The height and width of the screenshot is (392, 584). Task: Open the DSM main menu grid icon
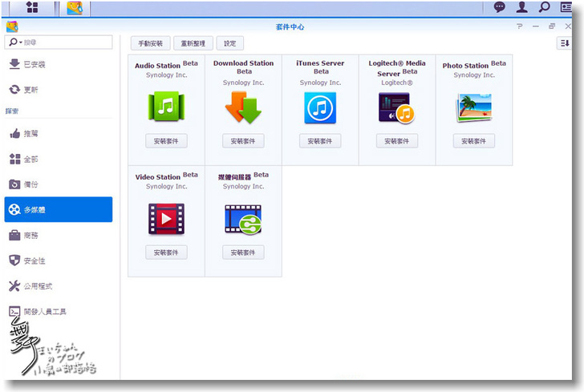33,8
